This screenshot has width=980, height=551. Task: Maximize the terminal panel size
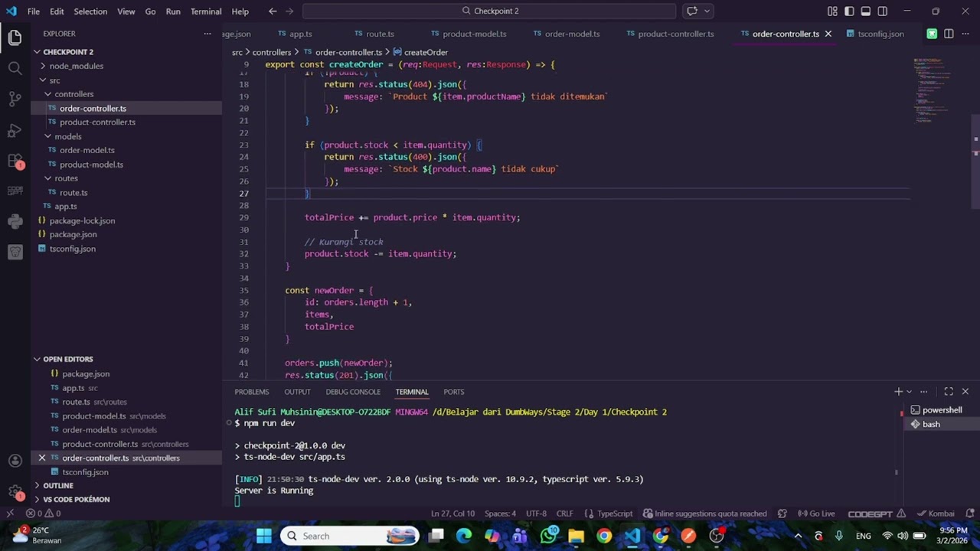[949, 392]
